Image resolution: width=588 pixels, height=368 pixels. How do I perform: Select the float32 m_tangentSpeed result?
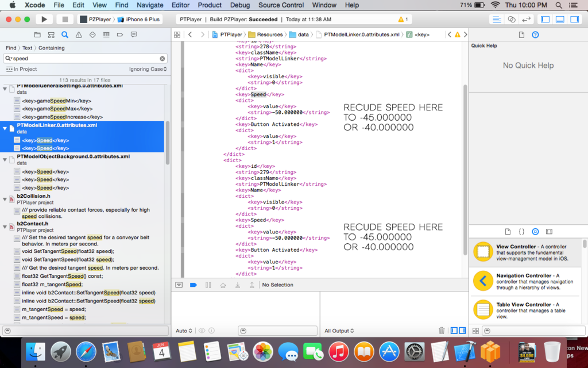tap(52, 284)
